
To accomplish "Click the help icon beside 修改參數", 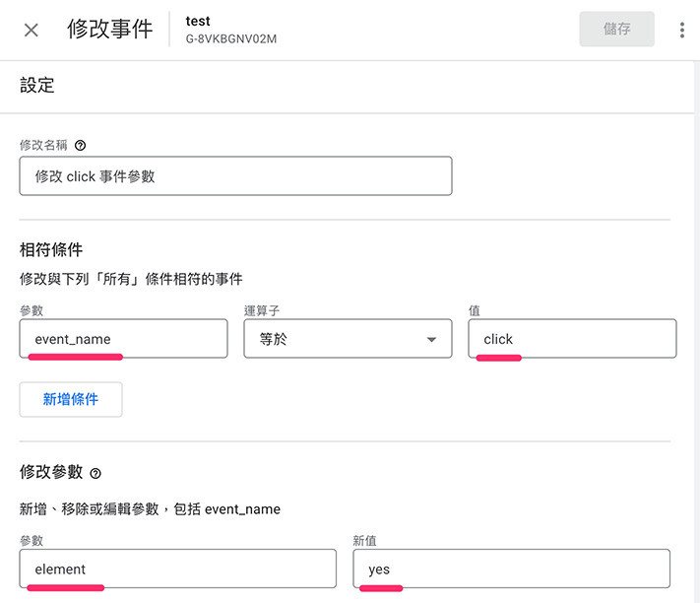I will pyautogui.click(x=95, y=473).
